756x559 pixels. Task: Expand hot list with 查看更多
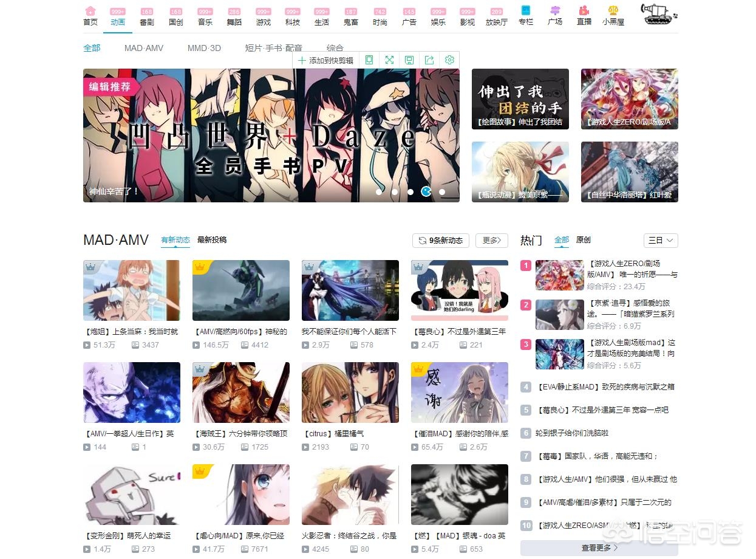[x=599, y=547]
